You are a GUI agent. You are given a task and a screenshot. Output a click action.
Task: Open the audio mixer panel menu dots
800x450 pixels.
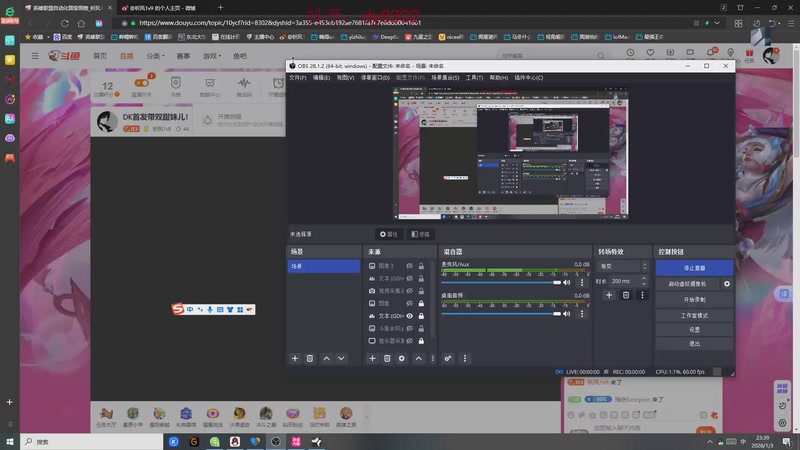(465, 359)
